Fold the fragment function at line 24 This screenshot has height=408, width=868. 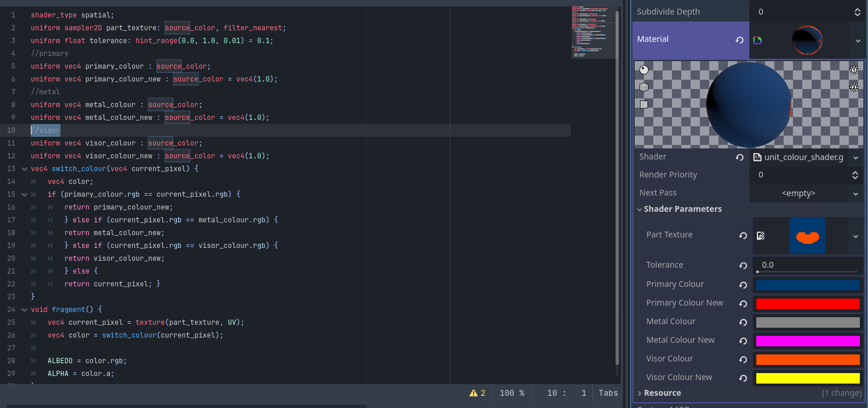tap(24, 310)
